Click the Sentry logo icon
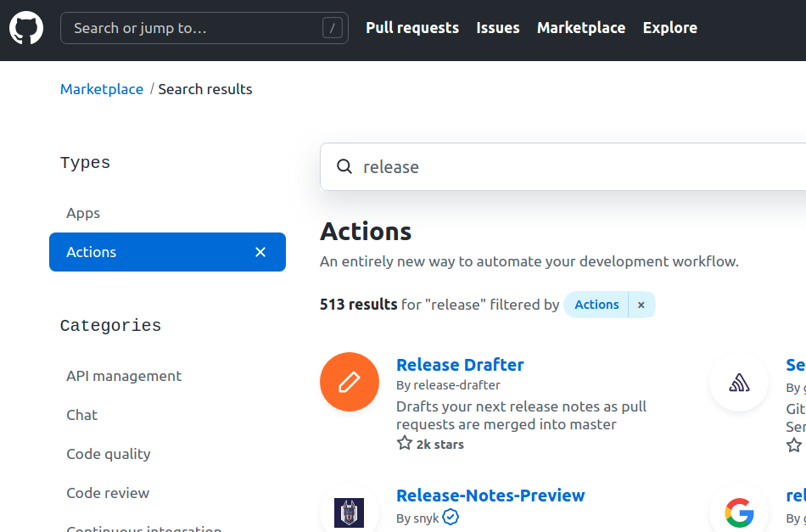This screenshot has height=532, width=806. tap(739, 383)
